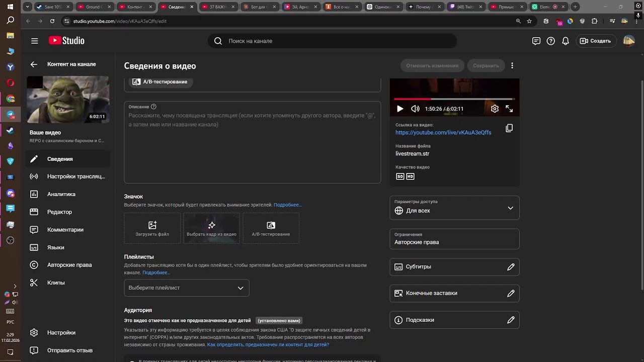The image size is (644, 362).
Task: Click the YouTube Studio logo
Action: pos(66,41)
